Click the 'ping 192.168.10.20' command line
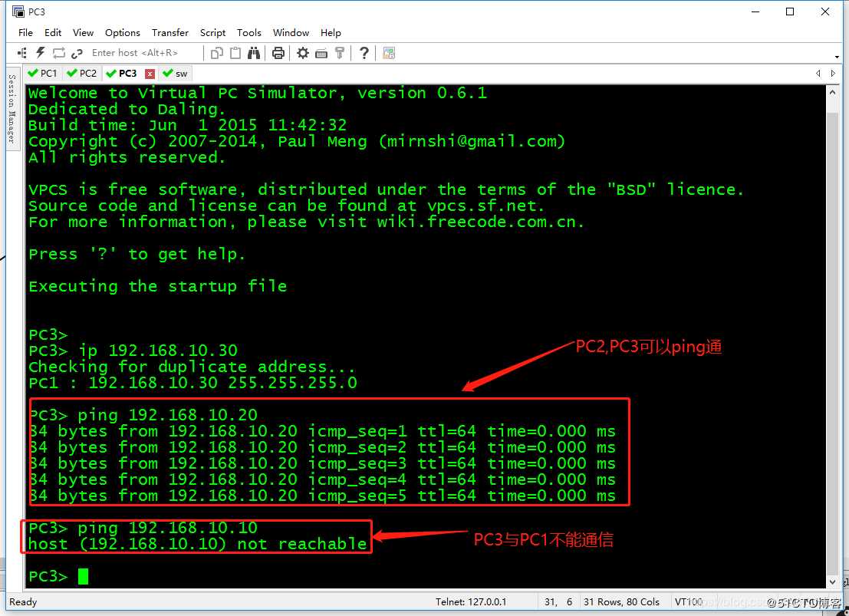Viewport: 849px width, 616px height. pyautogui.click(x=143, y=415)
